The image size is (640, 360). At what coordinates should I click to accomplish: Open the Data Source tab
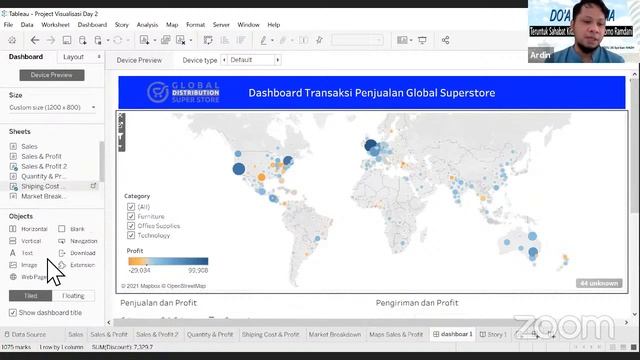(x=25, y=334)
